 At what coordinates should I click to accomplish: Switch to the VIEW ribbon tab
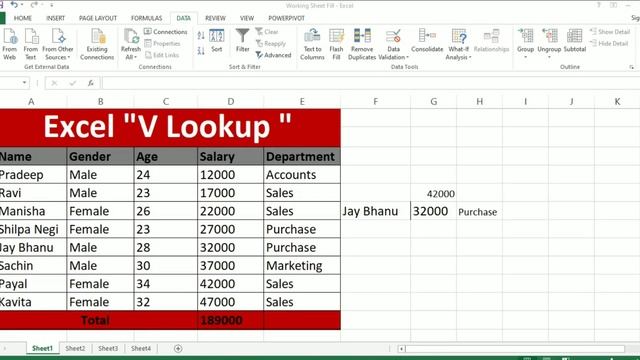coord(247,18)
